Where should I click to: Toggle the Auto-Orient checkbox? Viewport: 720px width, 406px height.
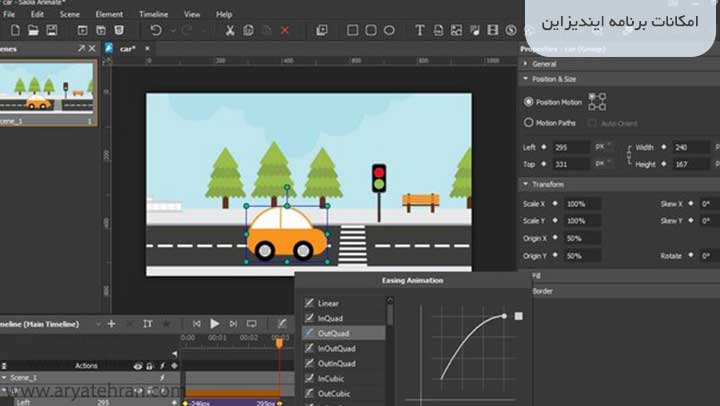point(593,123)
